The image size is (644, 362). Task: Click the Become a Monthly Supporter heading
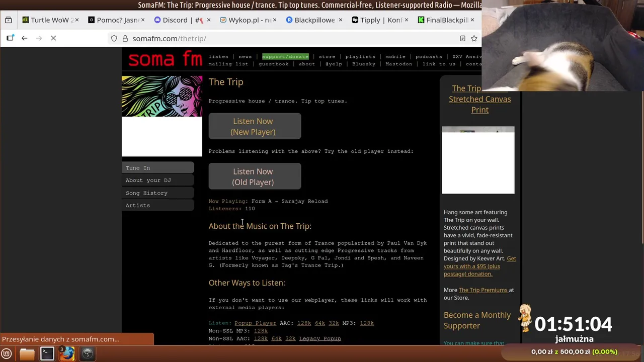click(477, 320)
